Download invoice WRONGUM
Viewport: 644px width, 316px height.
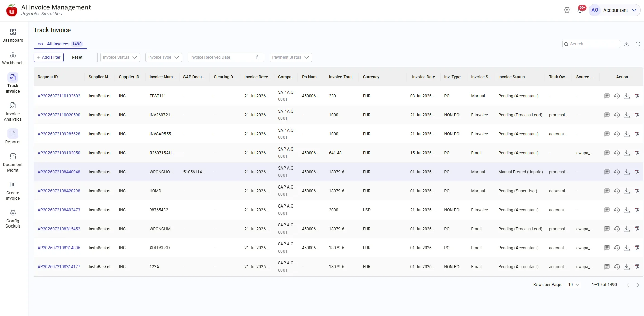coord(627,229)
